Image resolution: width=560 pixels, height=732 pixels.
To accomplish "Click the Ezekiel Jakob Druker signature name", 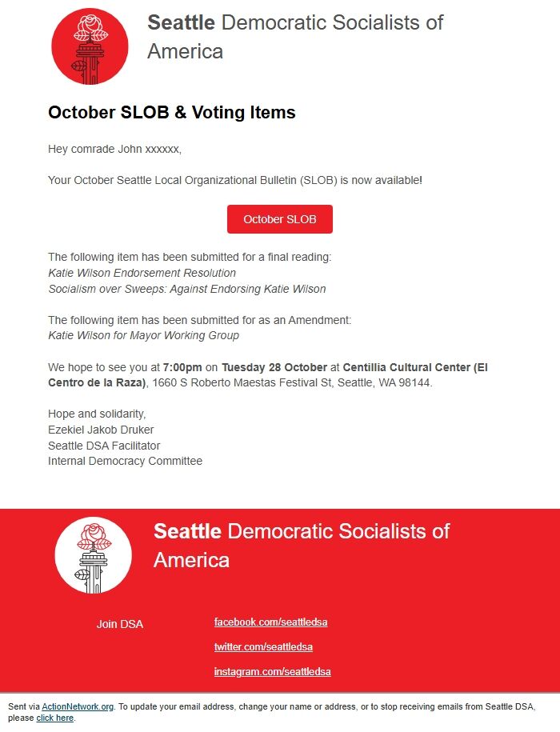I will [x=101, y=430].
